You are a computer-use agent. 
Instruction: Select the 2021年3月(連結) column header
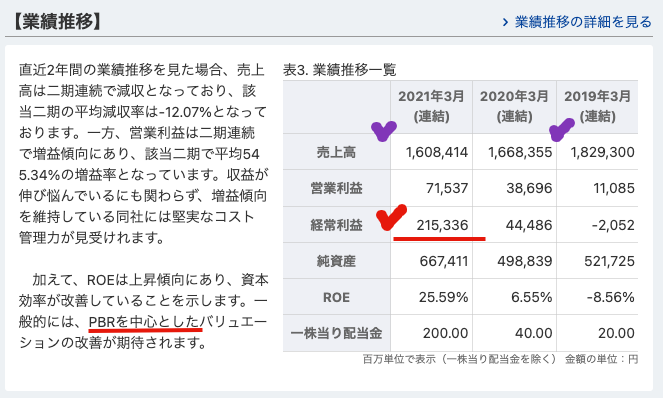[431, 106]
